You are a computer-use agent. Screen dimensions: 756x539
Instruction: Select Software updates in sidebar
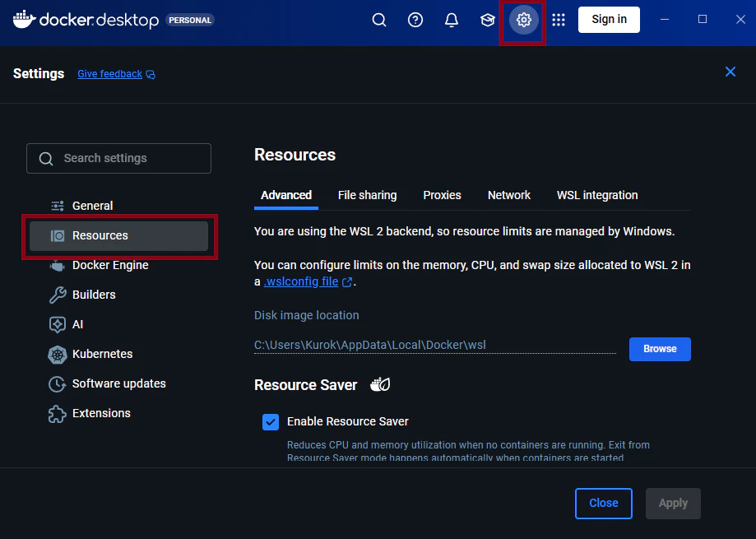pyautogui.click(x=118, y=383)
